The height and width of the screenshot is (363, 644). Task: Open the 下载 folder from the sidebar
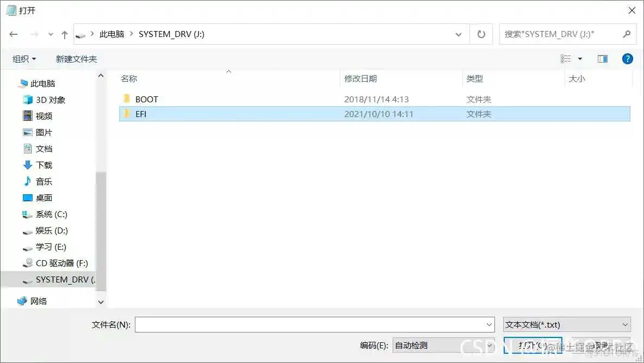tap(44, 165)
